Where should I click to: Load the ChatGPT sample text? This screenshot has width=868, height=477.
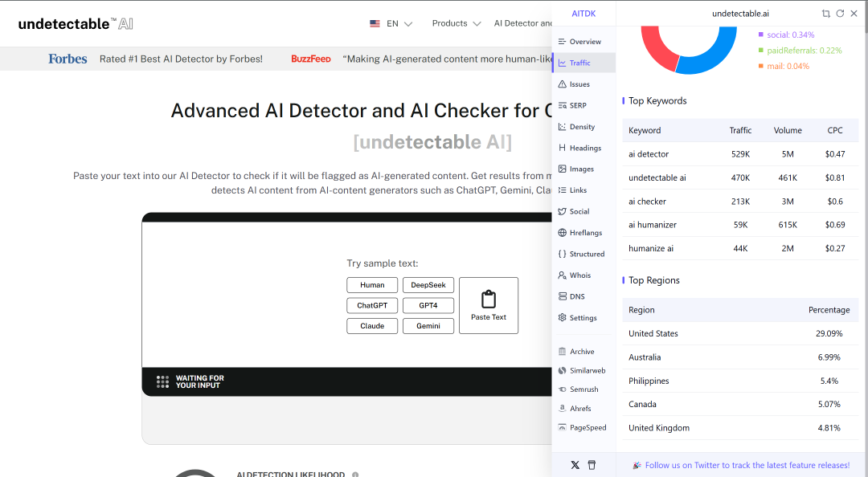coord(372,305)
